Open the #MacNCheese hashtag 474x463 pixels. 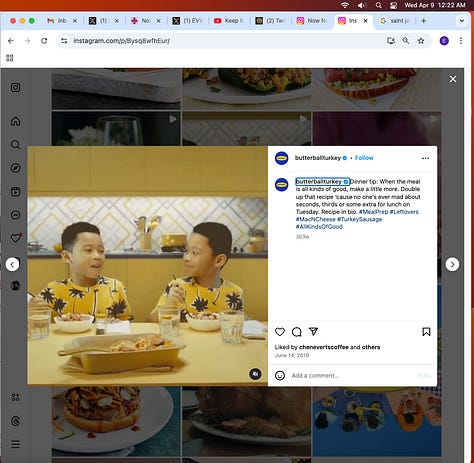click(316, 219)
